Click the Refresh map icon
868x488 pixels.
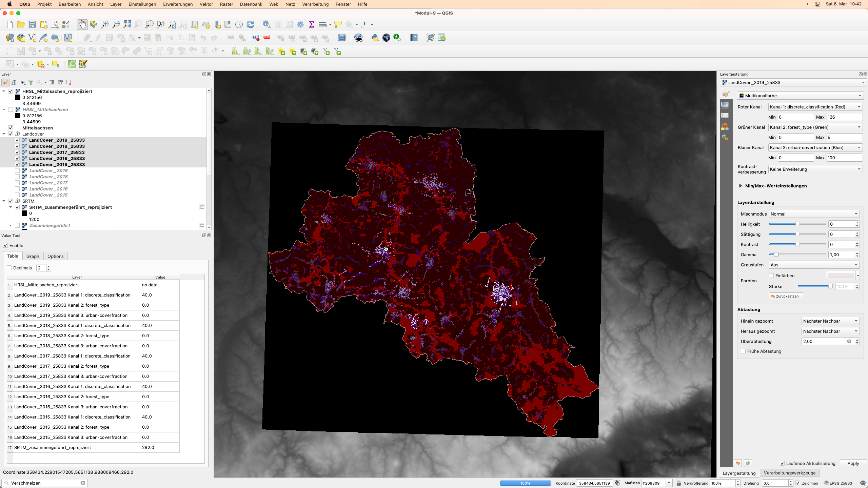tap(250, 24)
